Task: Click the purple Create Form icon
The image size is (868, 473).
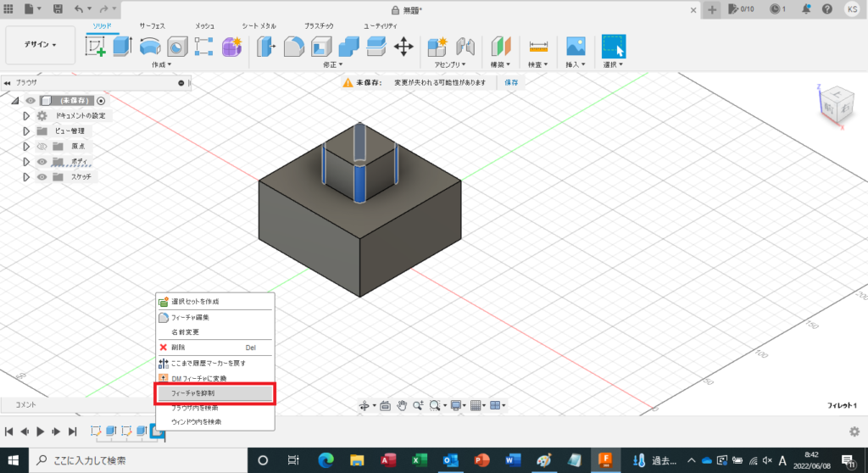Action: point(232,47)
